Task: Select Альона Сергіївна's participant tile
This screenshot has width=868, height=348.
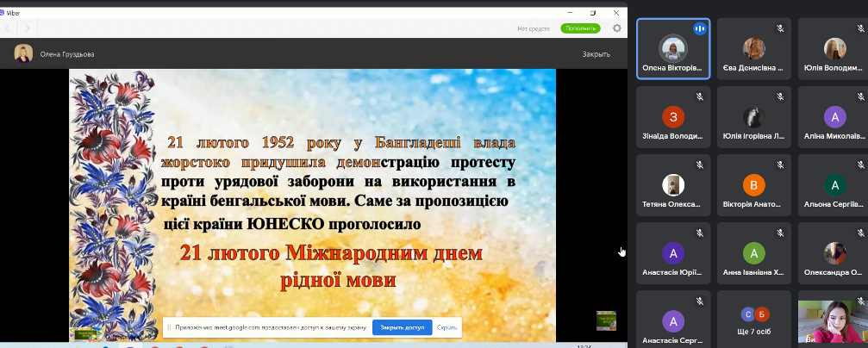Action: 833,184
